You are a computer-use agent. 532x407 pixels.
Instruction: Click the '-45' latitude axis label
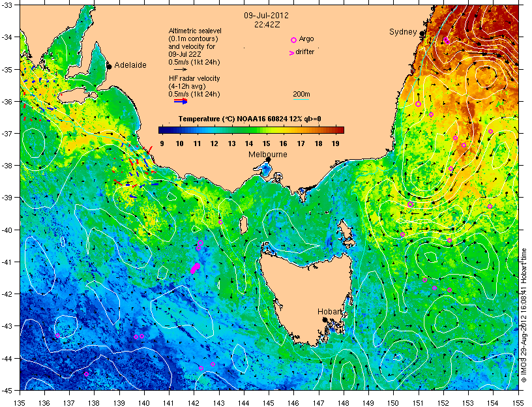click(7, 390)
